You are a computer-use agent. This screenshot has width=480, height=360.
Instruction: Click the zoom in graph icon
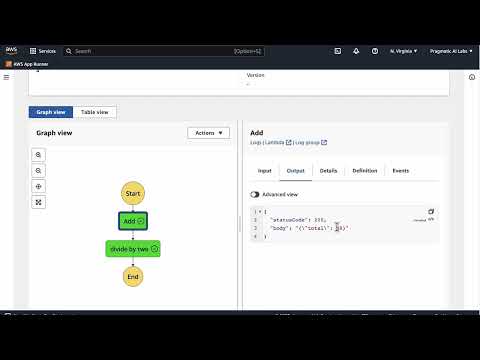(38, 155)
